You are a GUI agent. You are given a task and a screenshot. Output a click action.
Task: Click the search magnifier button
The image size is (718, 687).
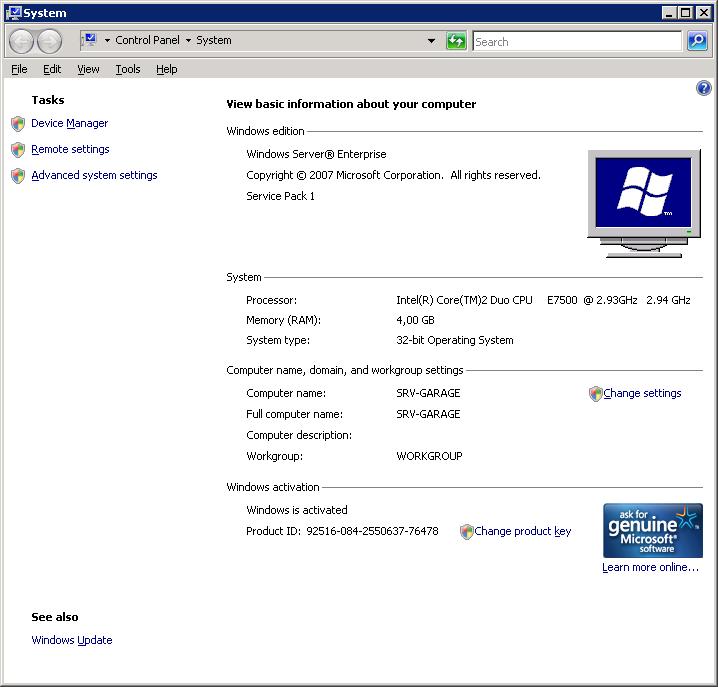(x=697, y=41)
